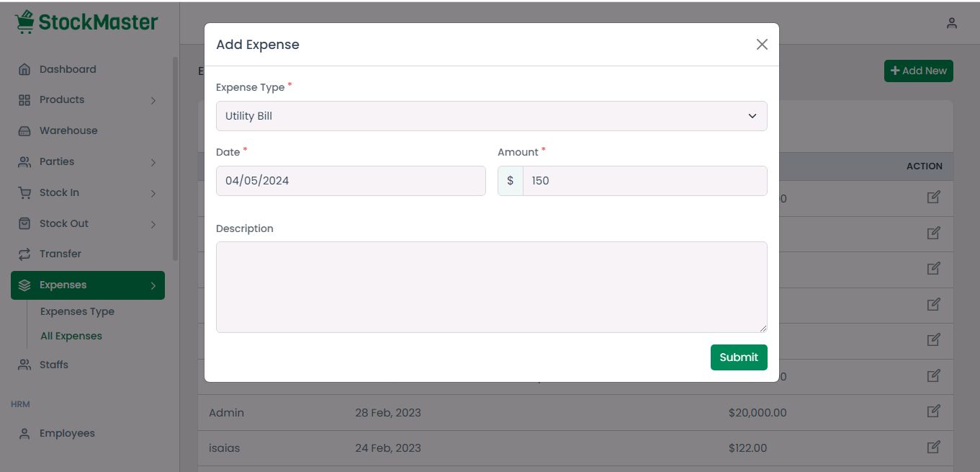Expand the Stock In submenu chevron
Image resolution: width=980 pixels, height=472 pixels.
click(153, 193)
